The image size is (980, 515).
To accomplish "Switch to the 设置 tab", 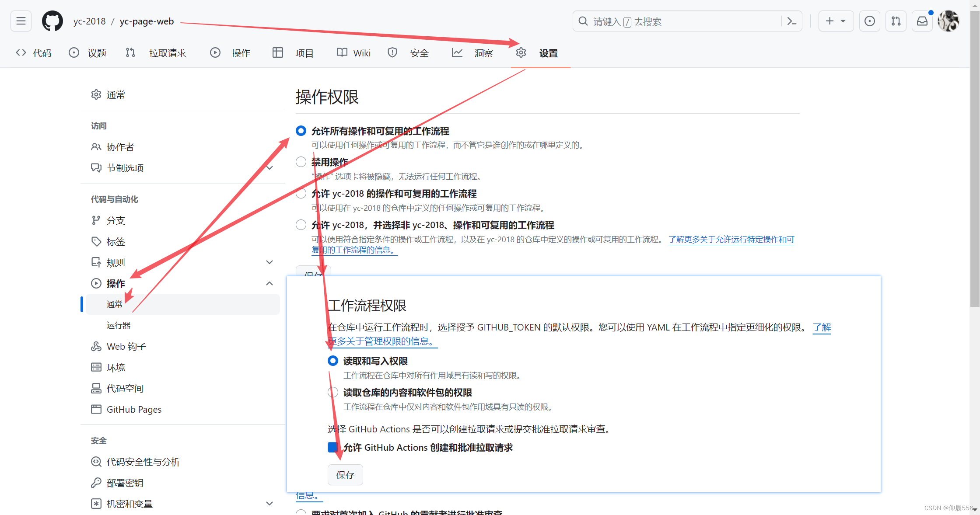I will point(537,53).
